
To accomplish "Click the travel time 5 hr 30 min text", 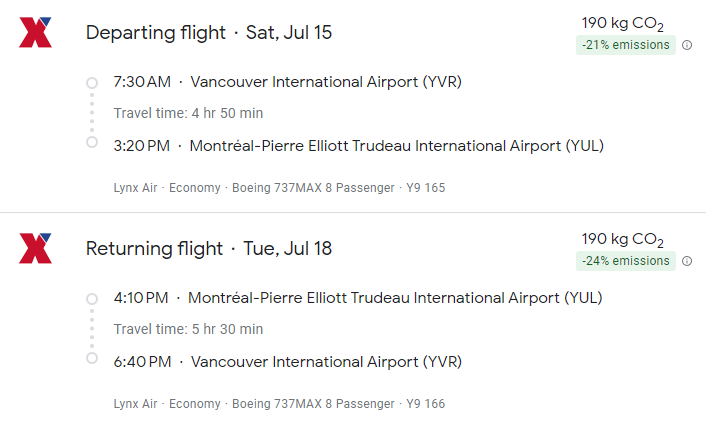I will [188, 329].
